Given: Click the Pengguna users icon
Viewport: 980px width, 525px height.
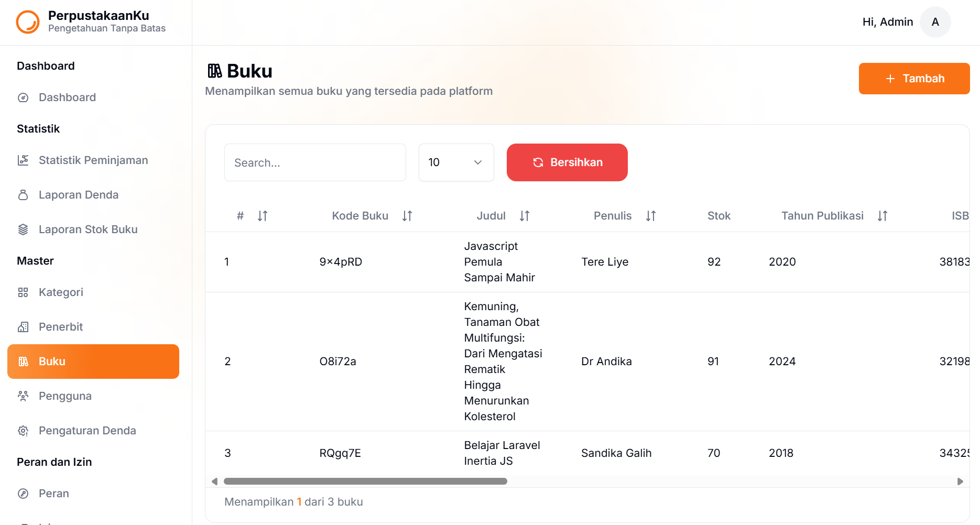Looking at the screenshot, I should tap(23, 396).
